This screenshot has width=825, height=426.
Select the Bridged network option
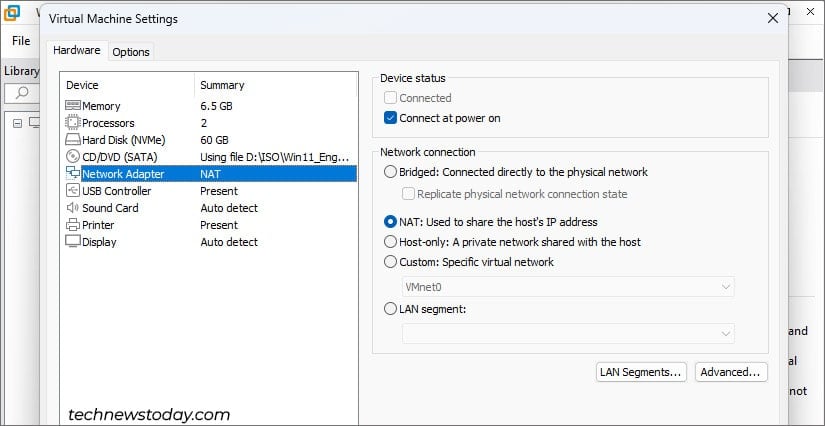tap(390, 172)
